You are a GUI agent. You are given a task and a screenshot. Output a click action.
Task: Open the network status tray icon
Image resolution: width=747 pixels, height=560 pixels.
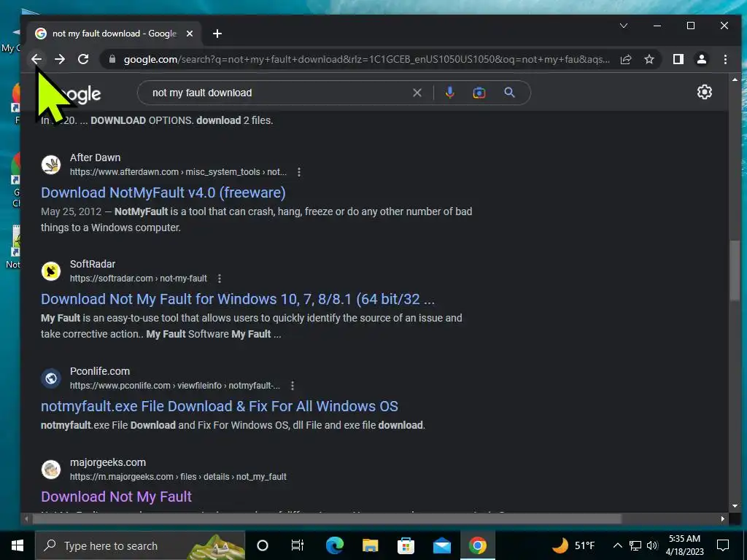(635, 545)
